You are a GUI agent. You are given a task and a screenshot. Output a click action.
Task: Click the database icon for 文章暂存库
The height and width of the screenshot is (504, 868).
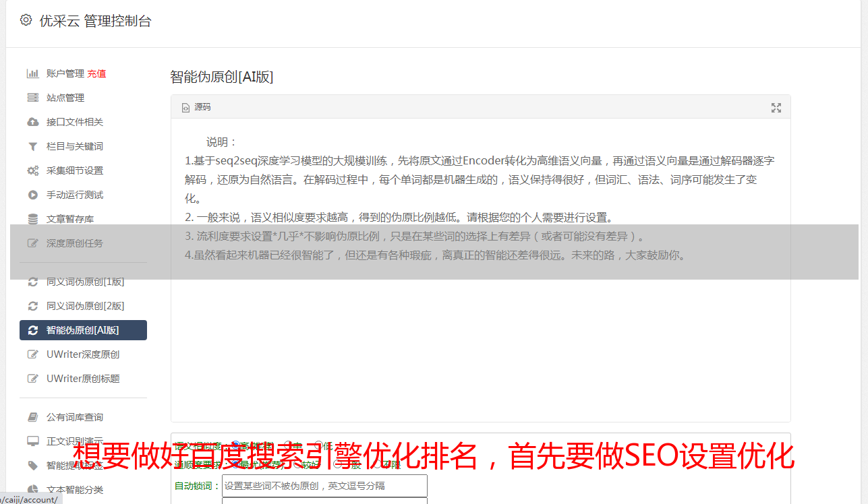pos(32,219)
